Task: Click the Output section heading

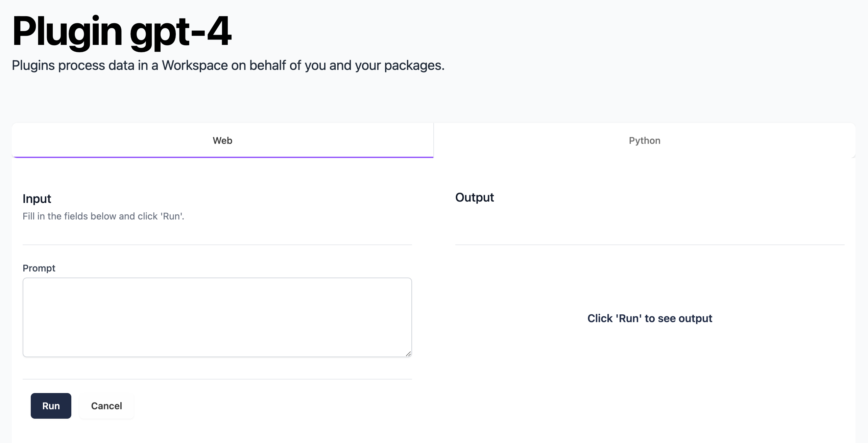Action: click(474, 197)
